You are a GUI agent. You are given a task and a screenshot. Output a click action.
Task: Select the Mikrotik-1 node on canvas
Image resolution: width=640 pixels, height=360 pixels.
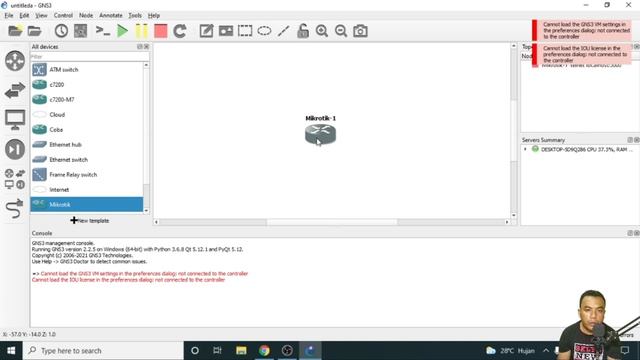[x=320, y=134]
